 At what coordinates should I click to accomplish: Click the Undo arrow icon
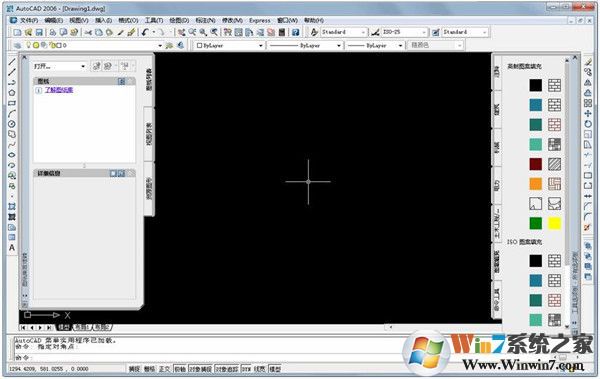(x=145, y=33)
